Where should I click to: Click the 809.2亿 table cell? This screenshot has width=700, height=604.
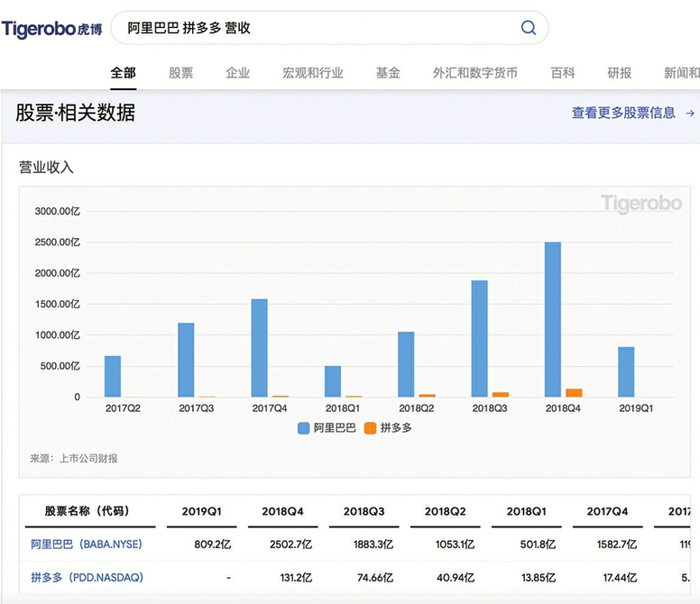point(213,545)
